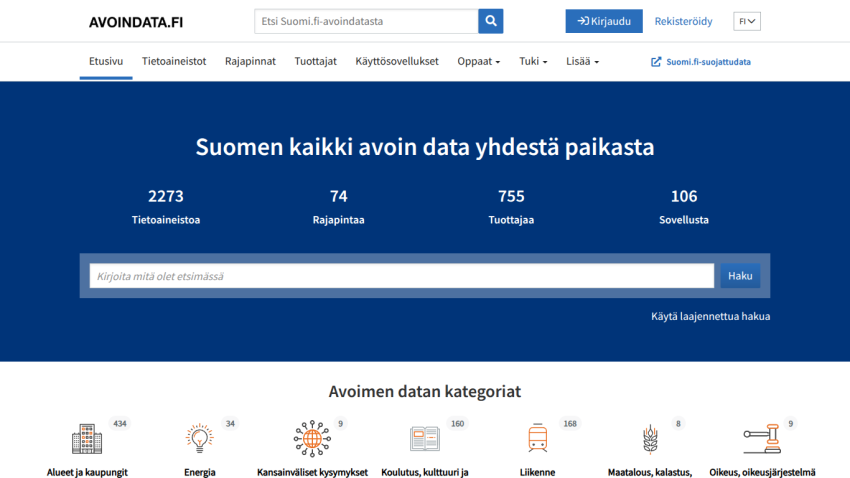The width and height of the screenshot is (850, 478).
Task: Go to the Etusivu tab
Action: [x=106, y=61]
